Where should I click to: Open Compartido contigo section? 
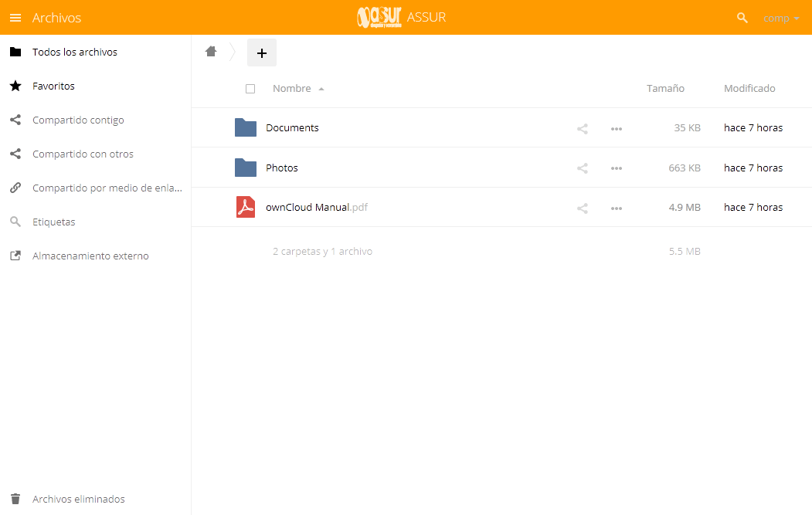77,120
